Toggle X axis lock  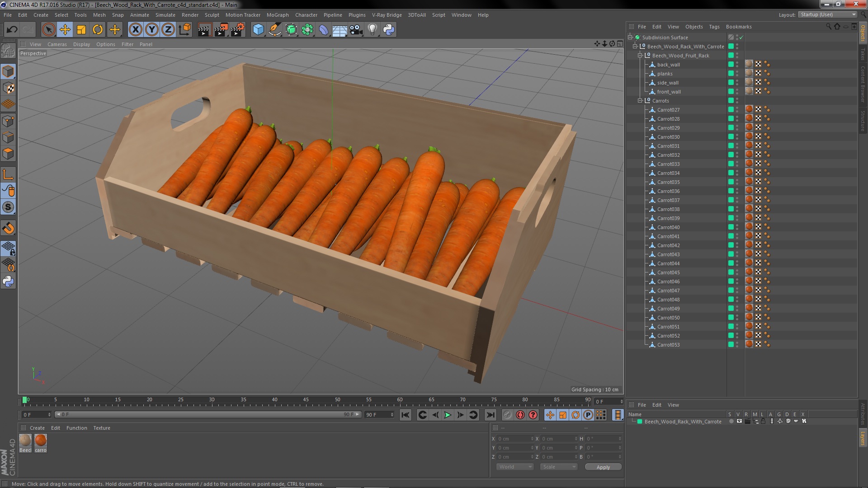[x=135, y=30]
